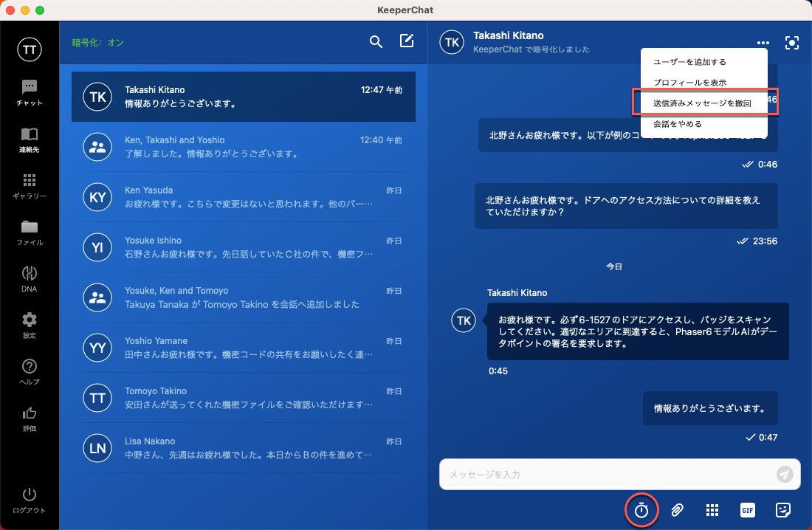Open the three-dot more options menu
The width and height of the screenshot is (812, 530).
(763, 43)
